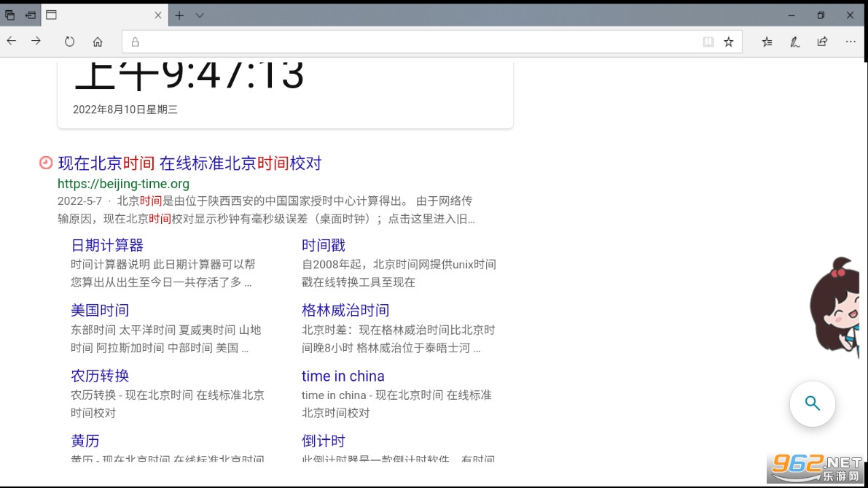Image resolution: width=868 pixels, height=488 pixels.
Task: Open the 日期计算器 sublink
Action: click(x=107, y=245)
